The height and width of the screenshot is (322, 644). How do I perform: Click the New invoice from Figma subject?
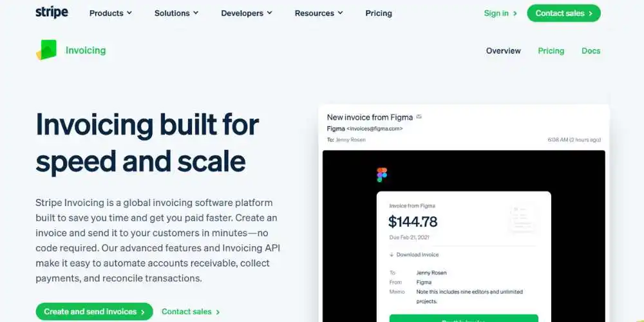click(370, 117)
